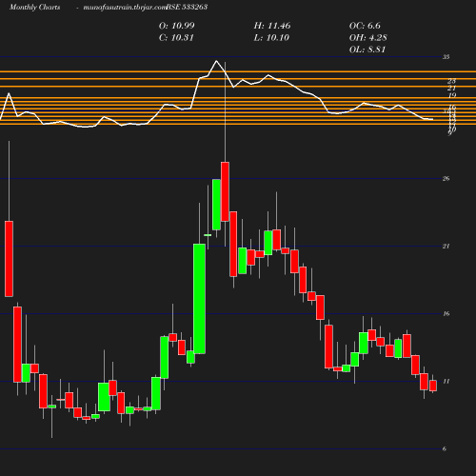Select the low value "L: 10.10"
The height and width of the screenshot is (476, 476).
[x=271, y=38]
